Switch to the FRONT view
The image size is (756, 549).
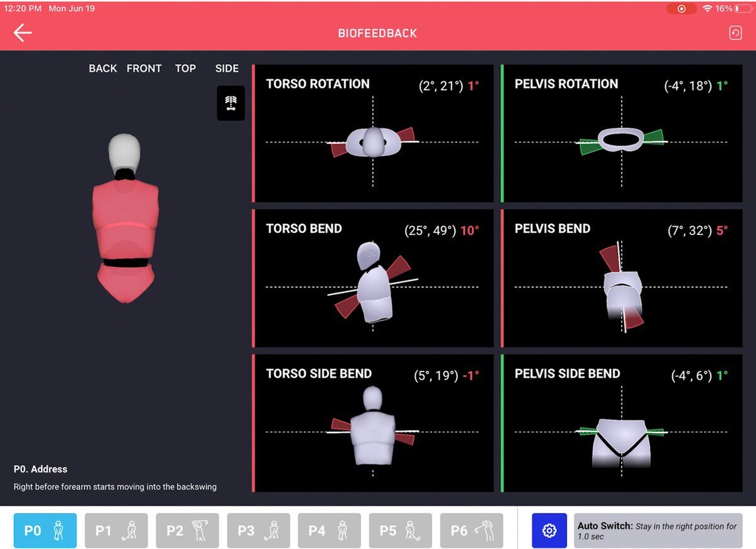click(x=144, y=68)
